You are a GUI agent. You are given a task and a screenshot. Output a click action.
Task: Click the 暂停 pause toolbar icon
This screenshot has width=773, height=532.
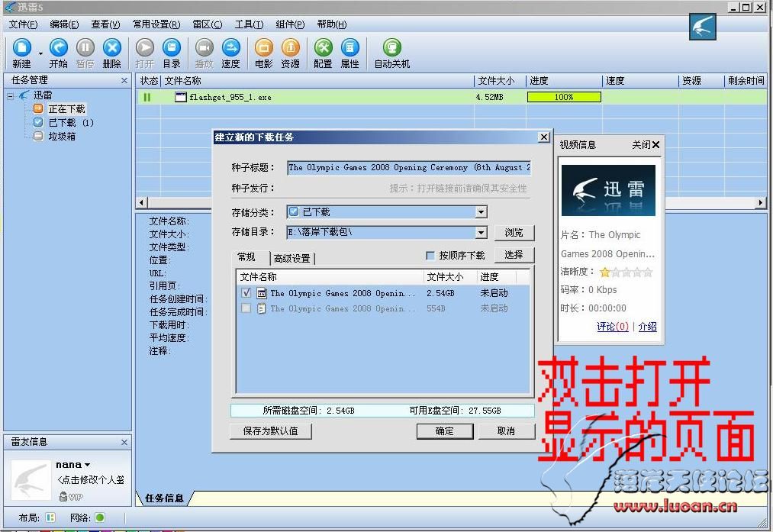tap(85, 48)
